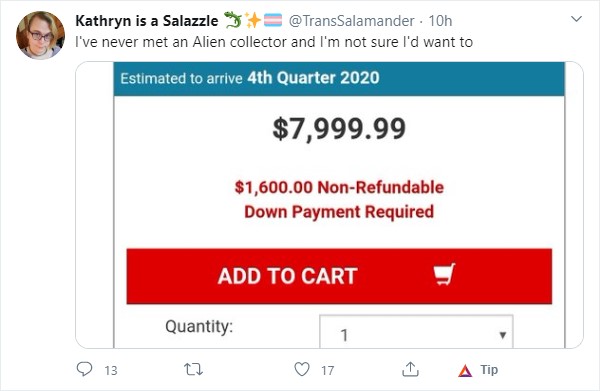Click the 10h tweet timestamp
Viewport: 612px width, 391px height.
440,21
